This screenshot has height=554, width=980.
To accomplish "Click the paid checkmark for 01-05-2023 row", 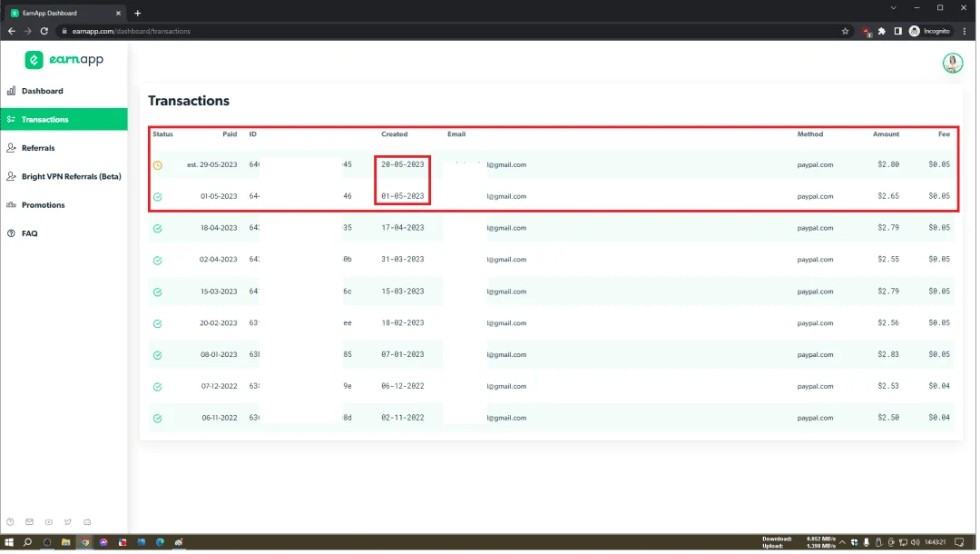I will [158, 197].
